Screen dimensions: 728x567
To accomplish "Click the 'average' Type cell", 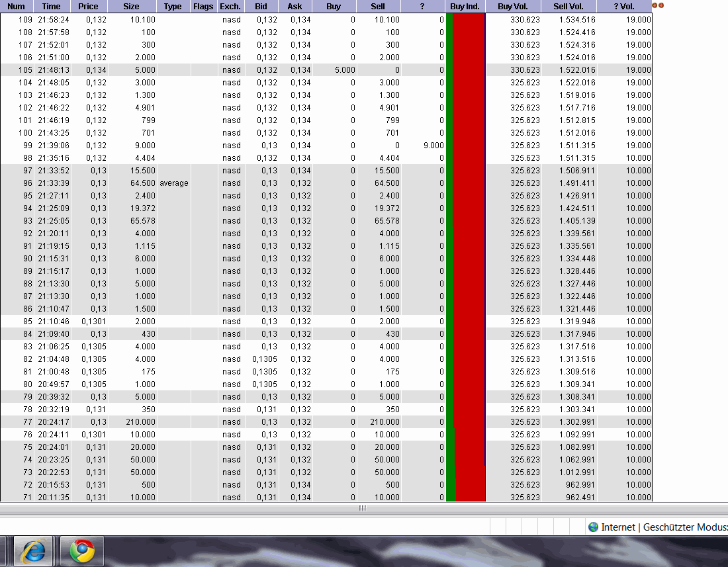I will (174, 183).
